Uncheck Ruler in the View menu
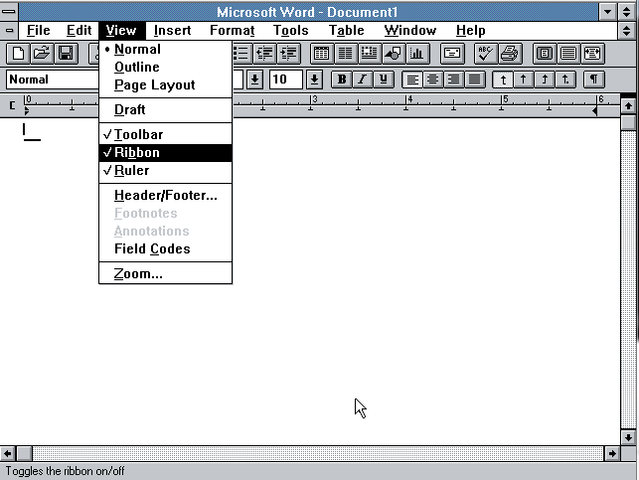The width and height of the screenshot is (639, 480). point(165,170)
